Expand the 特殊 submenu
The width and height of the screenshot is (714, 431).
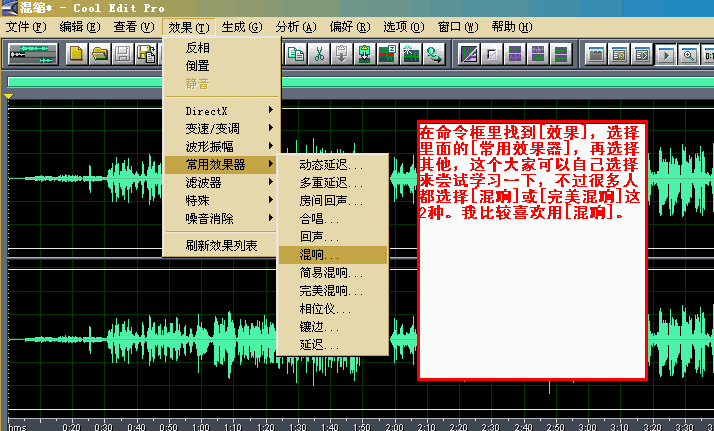(x=221, y=200)
